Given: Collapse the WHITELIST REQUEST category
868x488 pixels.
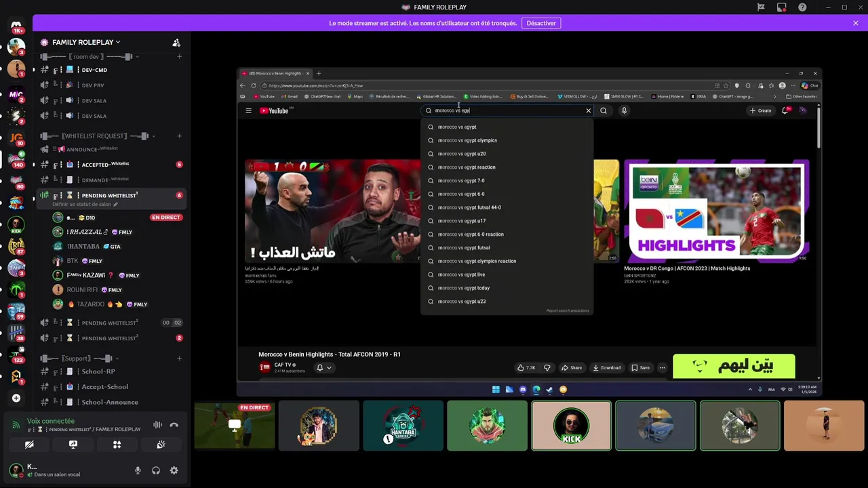Looking at the screenshot, I should pyautogui.click(x=97, y=136).
